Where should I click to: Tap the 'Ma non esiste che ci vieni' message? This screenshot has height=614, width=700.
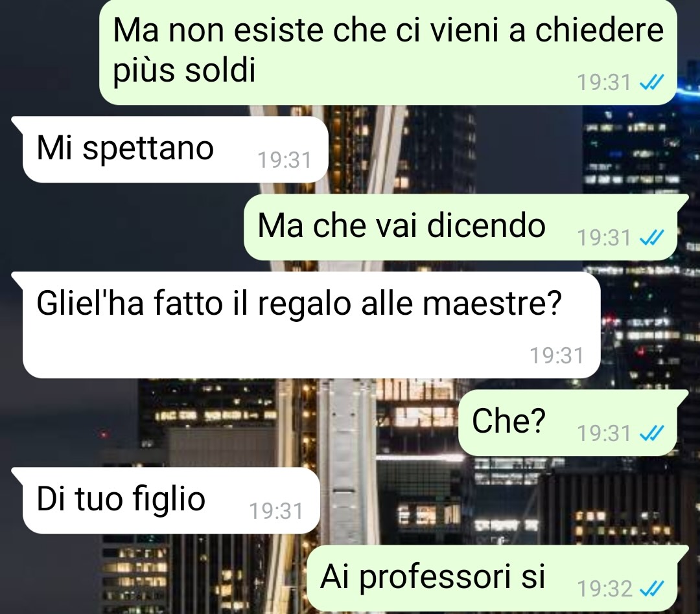[x=388, y=52]
